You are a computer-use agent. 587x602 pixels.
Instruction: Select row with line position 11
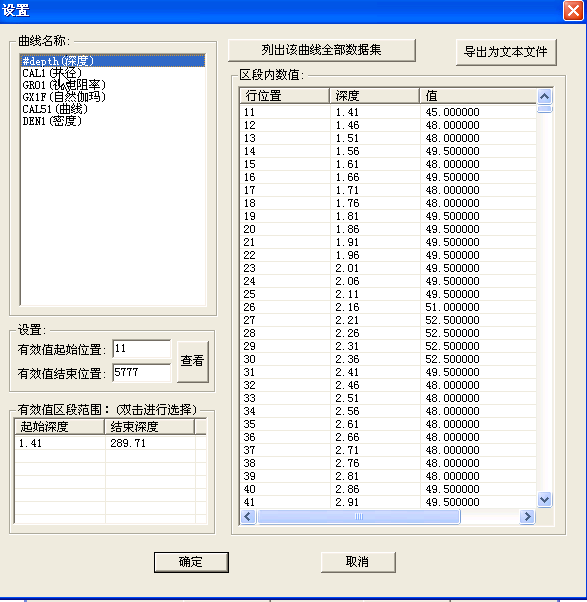pos(388,112)
